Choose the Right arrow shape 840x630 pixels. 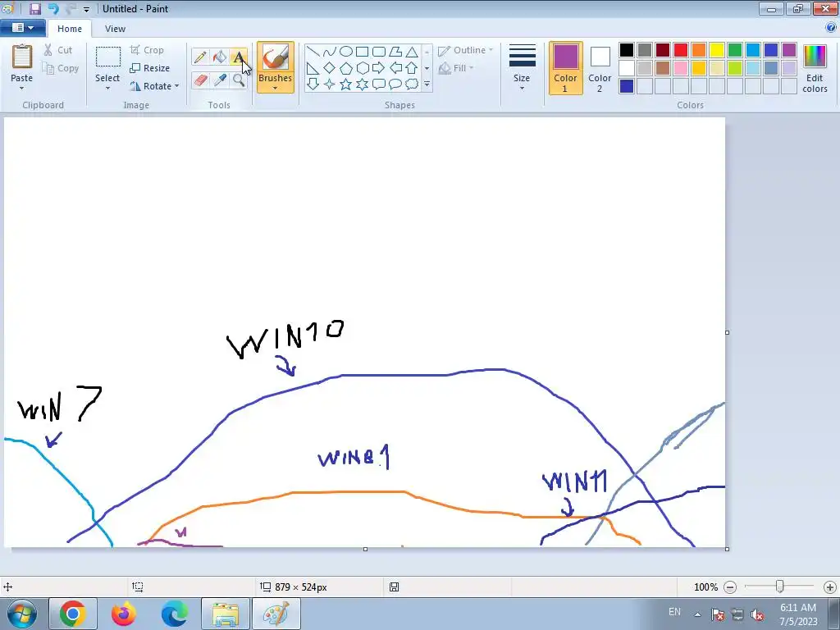(x=379, y=68)
